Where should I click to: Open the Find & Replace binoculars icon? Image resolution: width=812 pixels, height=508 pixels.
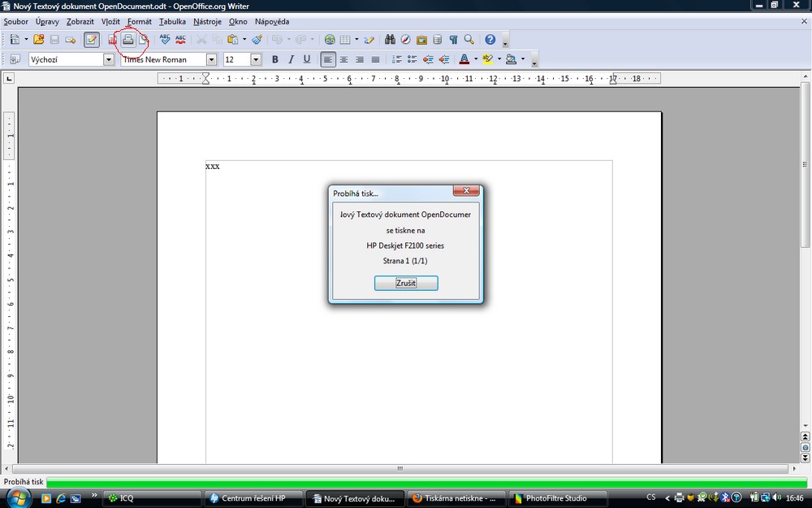pyautogui.click(x=390, y=39)
